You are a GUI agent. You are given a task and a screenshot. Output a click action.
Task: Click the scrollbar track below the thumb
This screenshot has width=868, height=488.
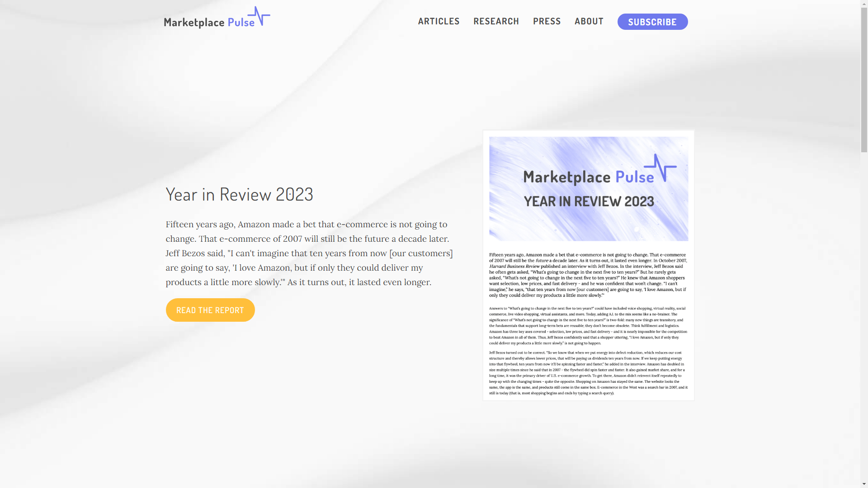point(864,316)
